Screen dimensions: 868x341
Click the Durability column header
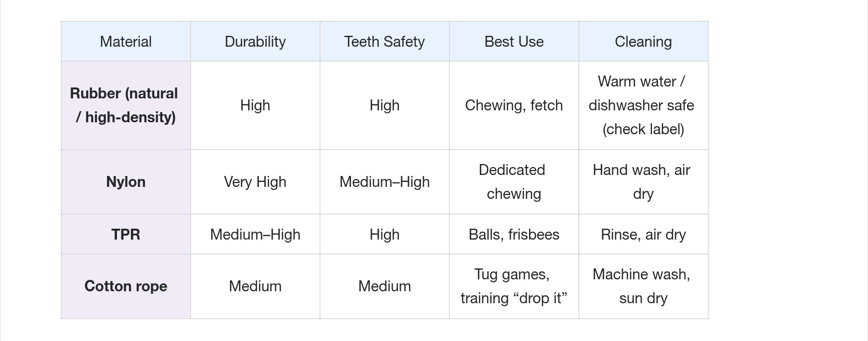tap(255, 42)
